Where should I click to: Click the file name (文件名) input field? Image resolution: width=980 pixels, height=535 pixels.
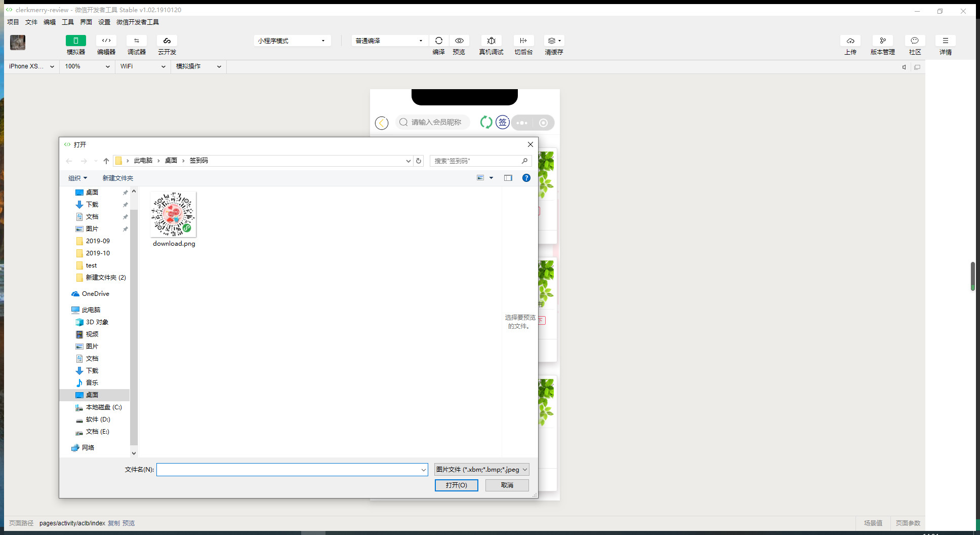(x=293, y=470)
